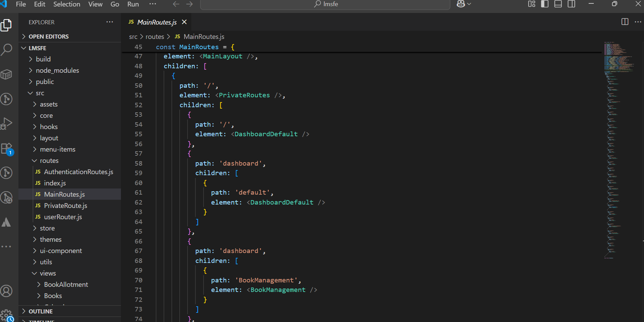Open Run and Debug view
644x322 pixels.
point(6,124)
